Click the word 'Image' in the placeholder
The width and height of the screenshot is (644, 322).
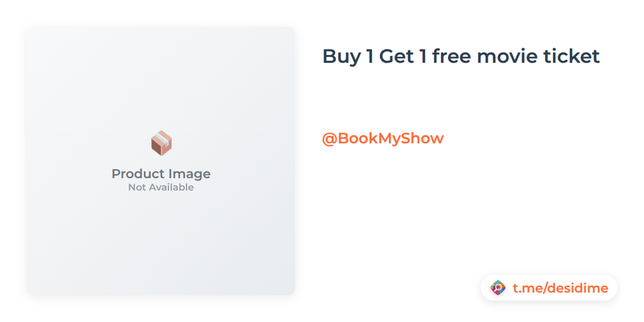point(189,174)
